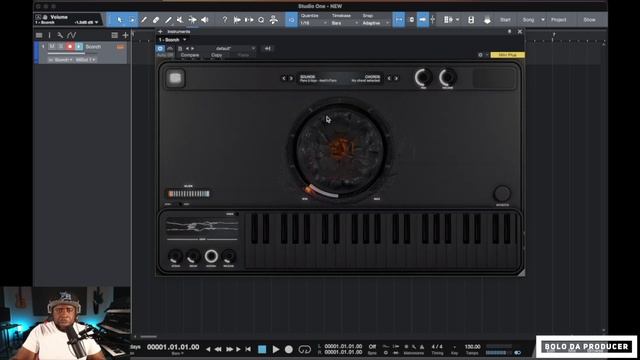Open the plugin settings gear icon

(x=480, y=55)
